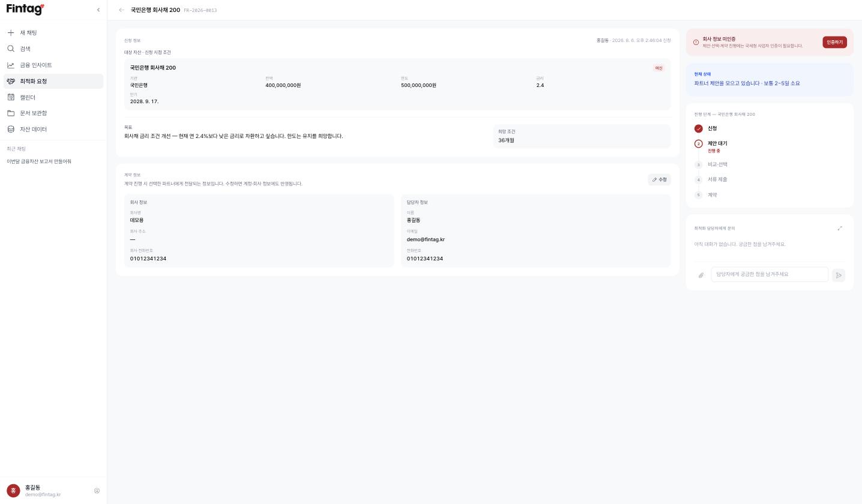This screenshot has height=504, width=862.
Task: Edit contract info with 수정 button
Action: (659, 179)
